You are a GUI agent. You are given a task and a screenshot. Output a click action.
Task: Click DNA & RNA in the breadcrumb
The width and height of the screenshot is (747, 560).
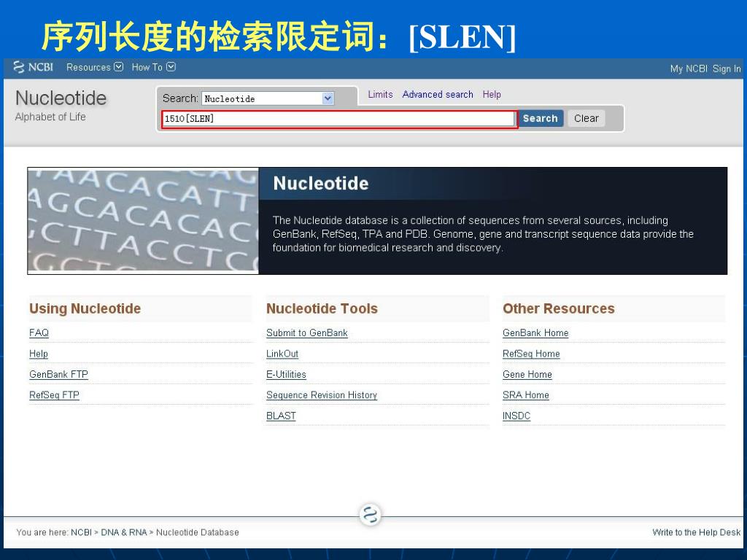tap(124, 532)
